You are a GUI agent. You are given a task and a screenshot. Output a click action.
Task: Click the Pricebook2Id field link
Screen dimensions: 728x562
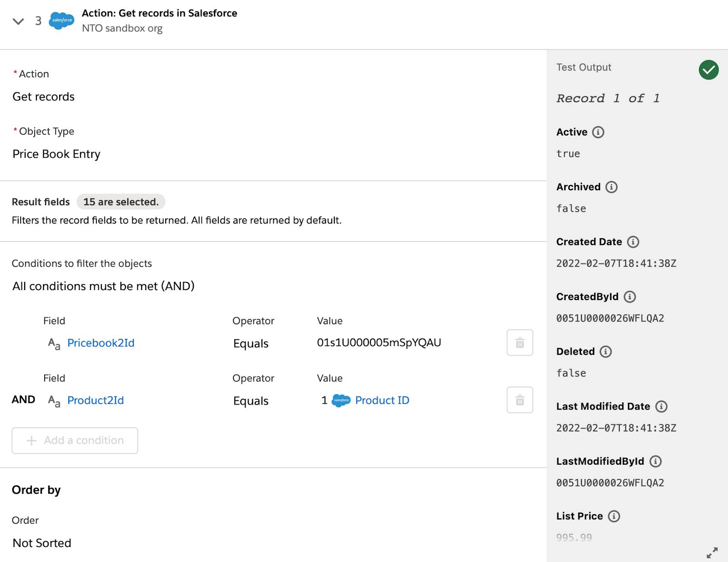tap(101, 343)
